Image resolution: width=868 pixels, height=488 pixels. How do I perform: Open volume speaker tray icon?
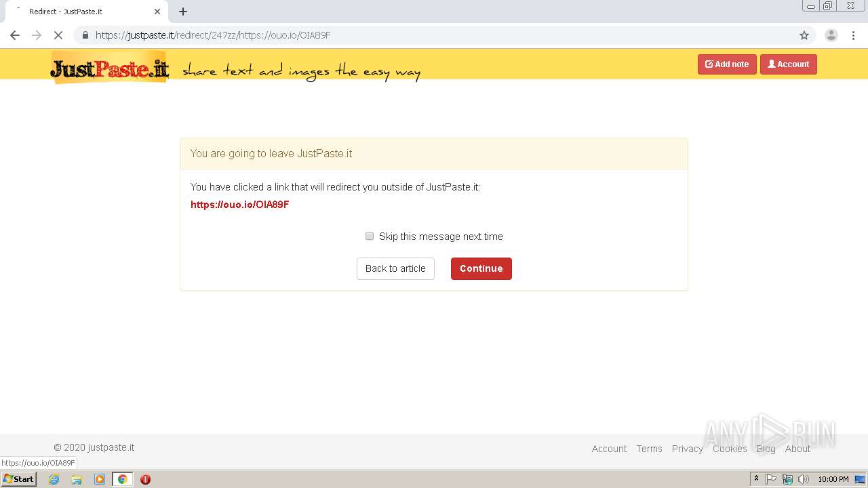[804, 479]
